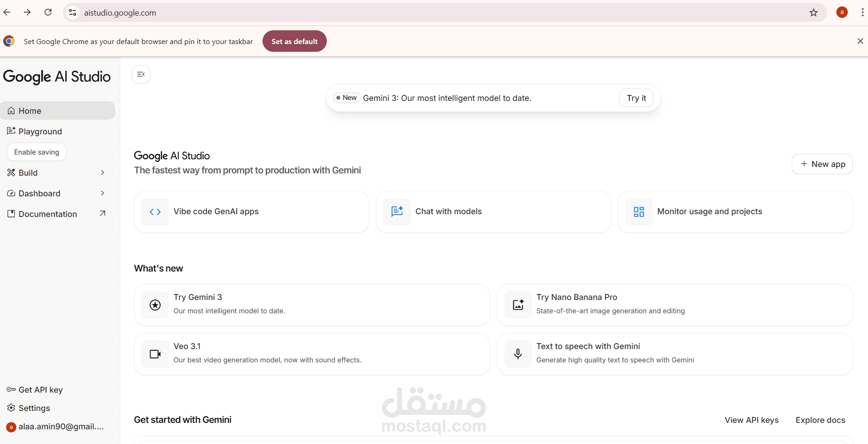This screenshot has width=868, height=444.
Task: Click the microphone icon
Action: click(x=518, y=354)
